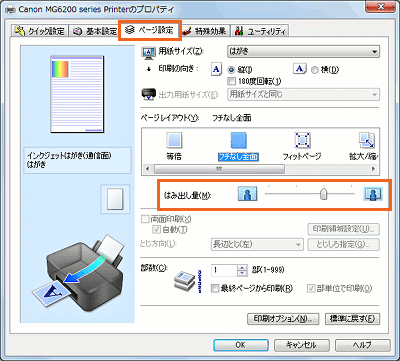Click the paper size monitor icon
Image resolution: width=400 pixels, height=361 pixels.
(148, 53)
